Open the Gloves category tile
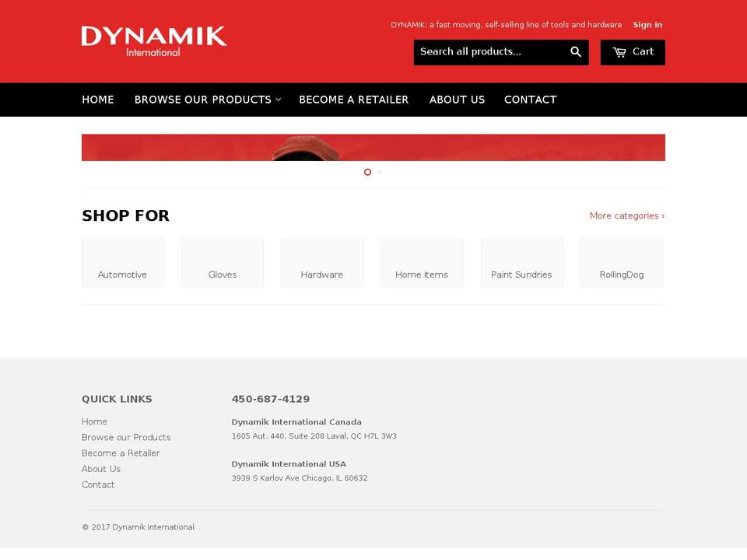The height and width of the screenshot is (560, 747). tap(223, 262)
